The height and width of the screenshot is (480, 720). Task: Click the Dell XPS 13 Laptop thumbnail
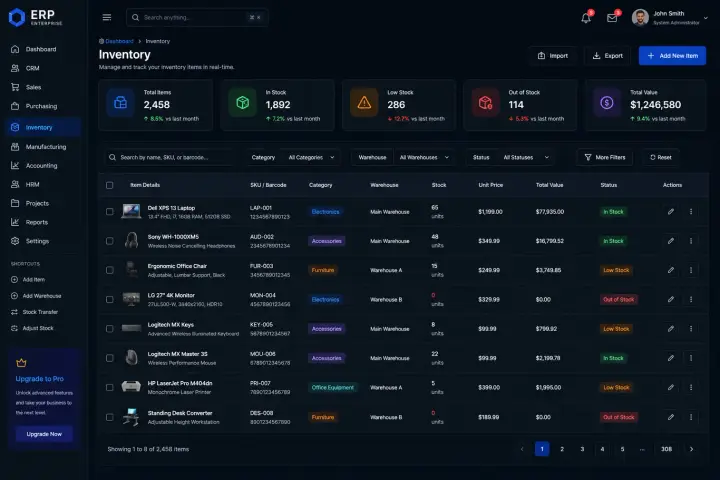click(131, 211)
